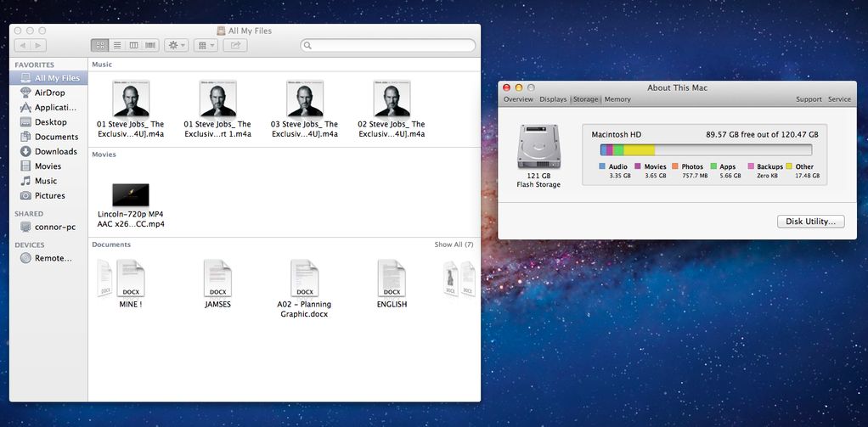Open Downloads folder in sidebar

pyautogui.click(x=48, y=151)
